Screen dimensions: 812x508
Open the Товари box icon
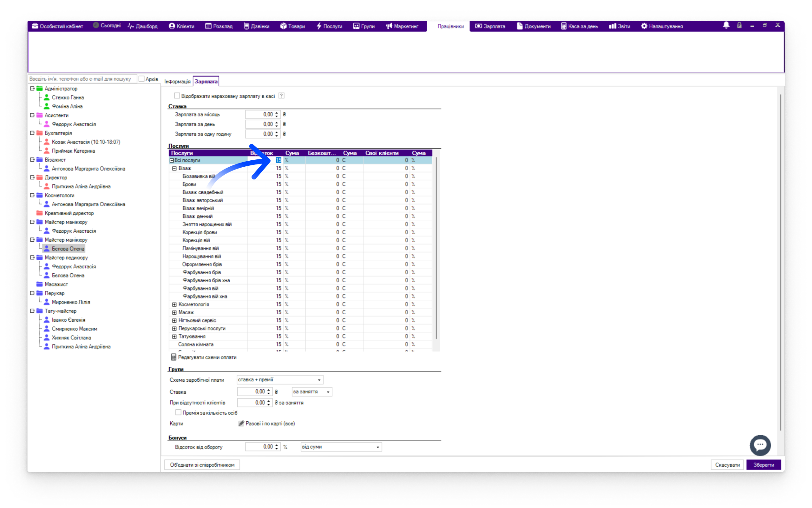coord(283,26)
